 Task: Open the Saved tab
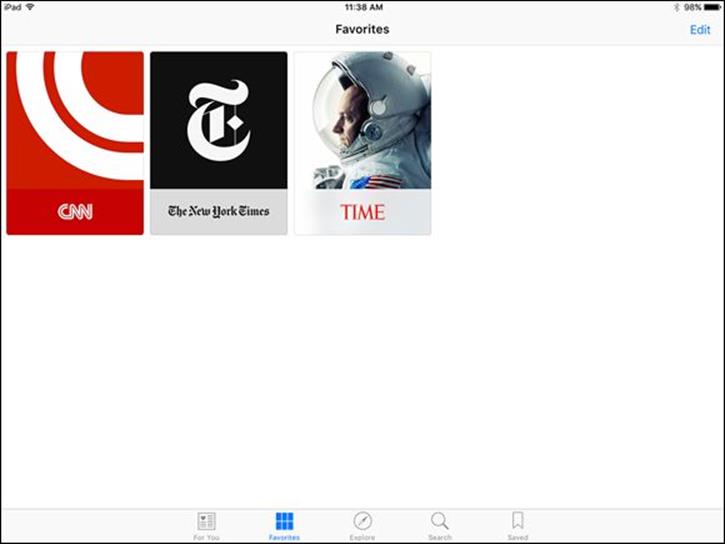tap(518, 526)
